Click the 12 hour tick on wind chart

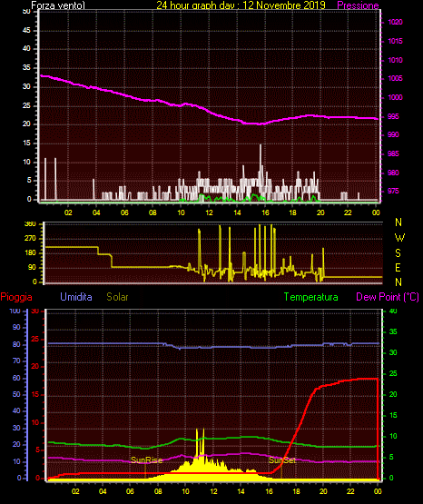209,212
